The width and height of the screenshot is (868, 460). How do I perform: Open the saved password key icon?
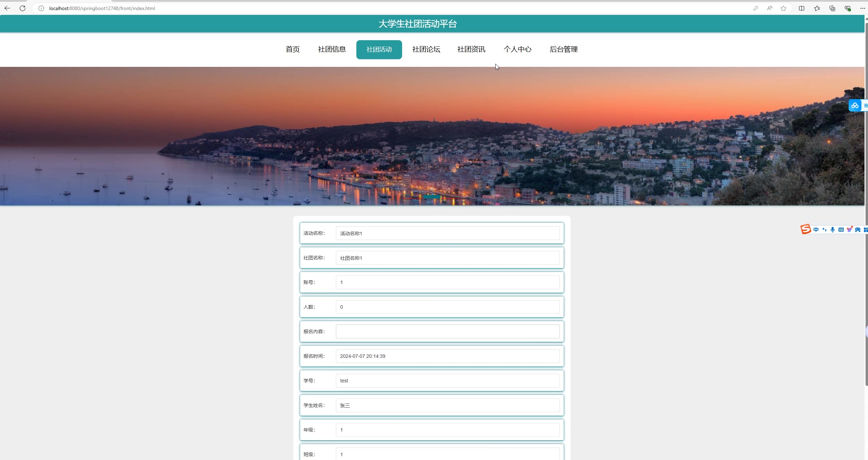pos(755,8)
